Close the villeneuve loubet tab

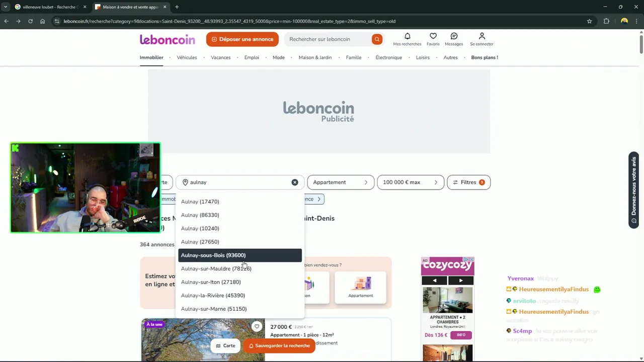click(x=85, y=7)
